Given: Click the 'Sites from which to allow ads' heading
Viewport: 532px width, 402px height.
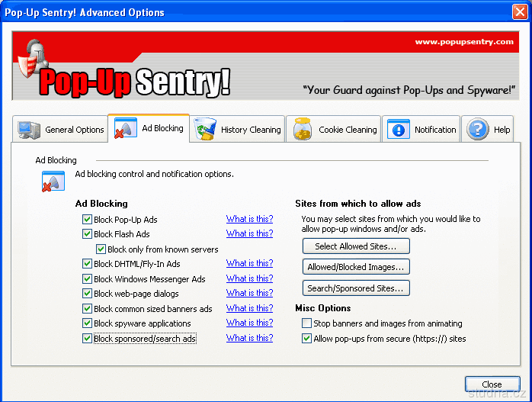Looking at the screenshot, I should (358, 204).
